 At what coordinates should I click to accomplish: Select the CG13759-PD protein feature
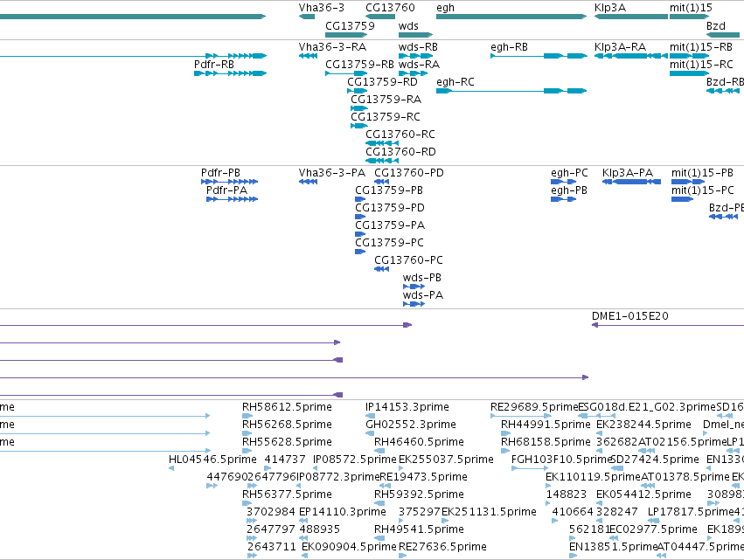point(360,217)
